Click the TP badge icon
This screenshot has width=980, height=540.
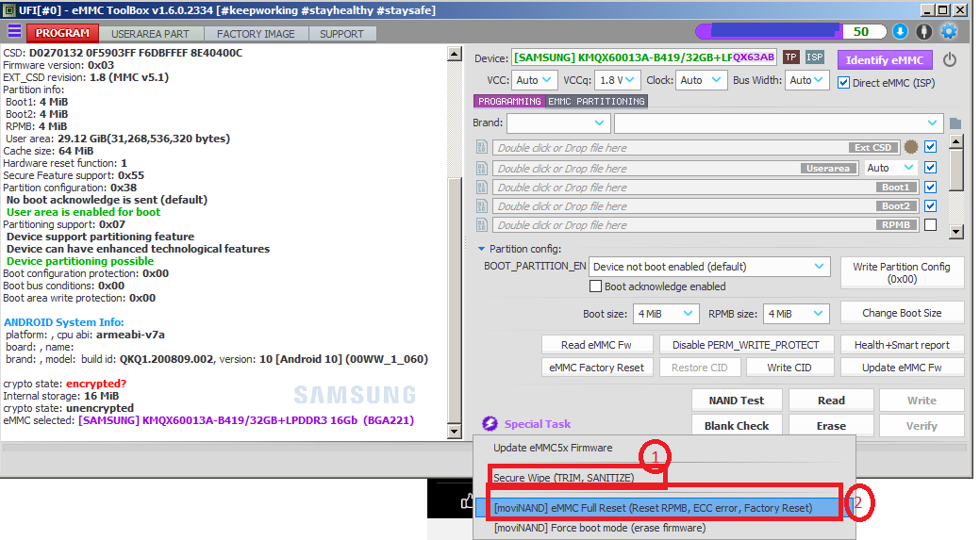(790, 57)
